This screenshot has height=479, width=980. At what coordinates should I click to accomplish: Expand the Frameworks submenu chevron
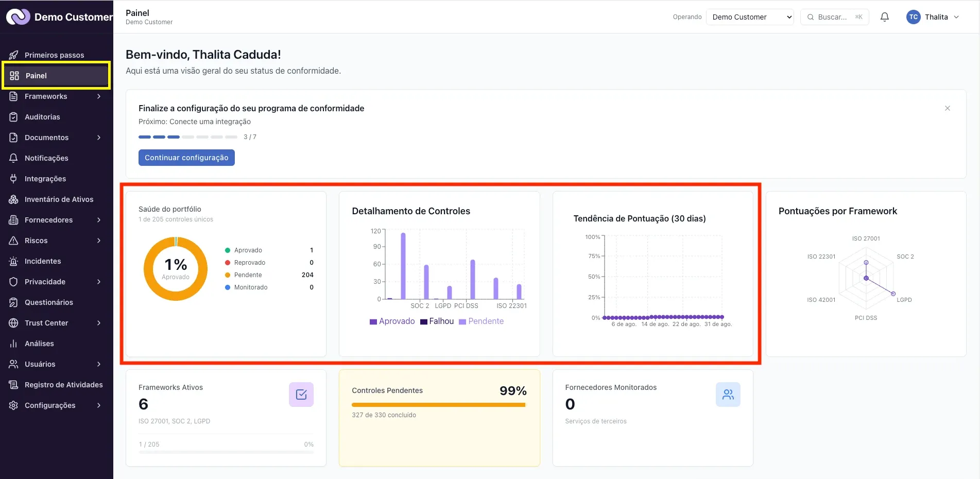click(99, 96)
